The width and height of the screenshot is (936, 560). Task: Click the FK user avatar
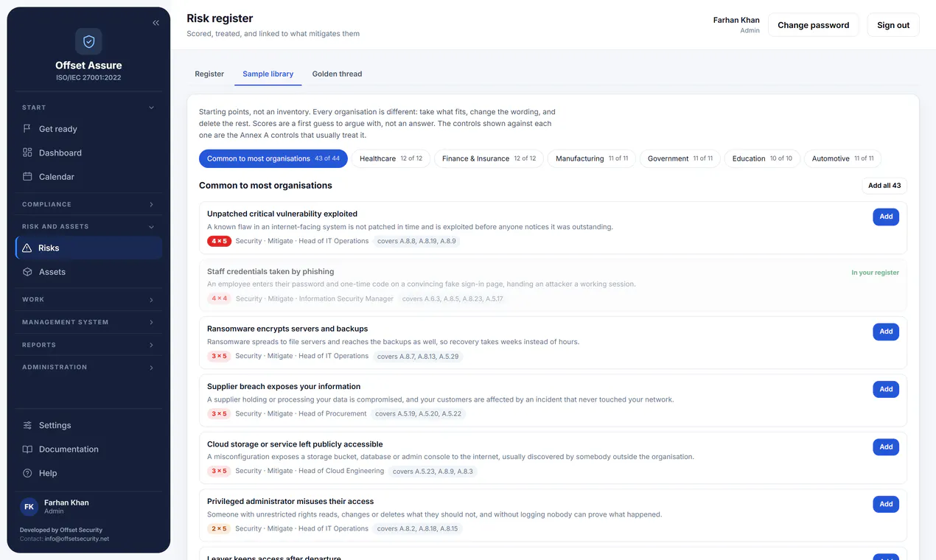click(29, 507)
